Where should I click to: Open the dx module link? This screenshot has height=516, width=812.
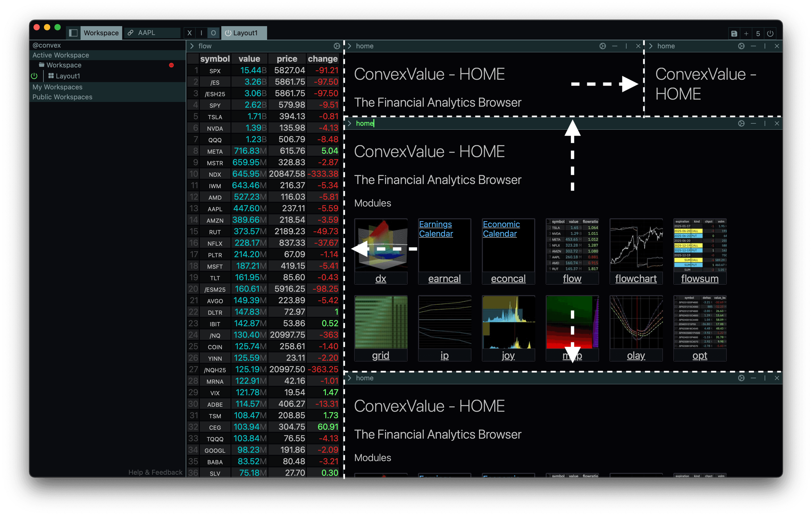pos(381,278)
